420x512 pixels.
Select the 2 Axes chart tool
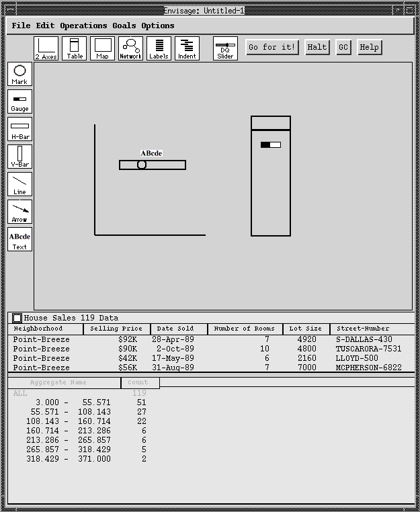coord(46,48)
